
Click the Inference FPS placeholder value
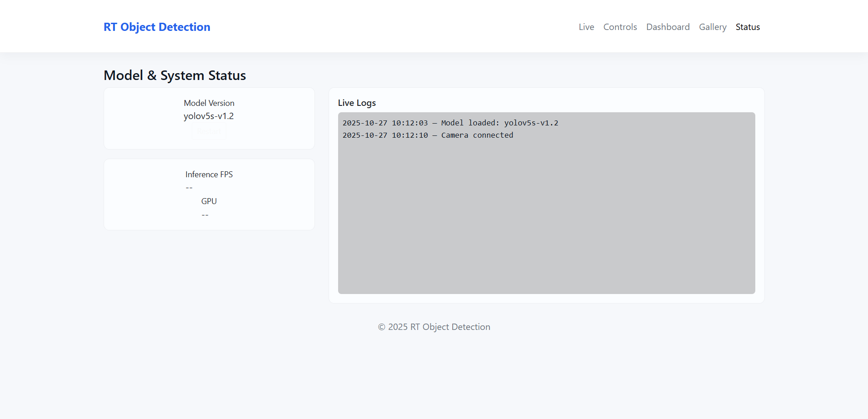click(189, 188)
